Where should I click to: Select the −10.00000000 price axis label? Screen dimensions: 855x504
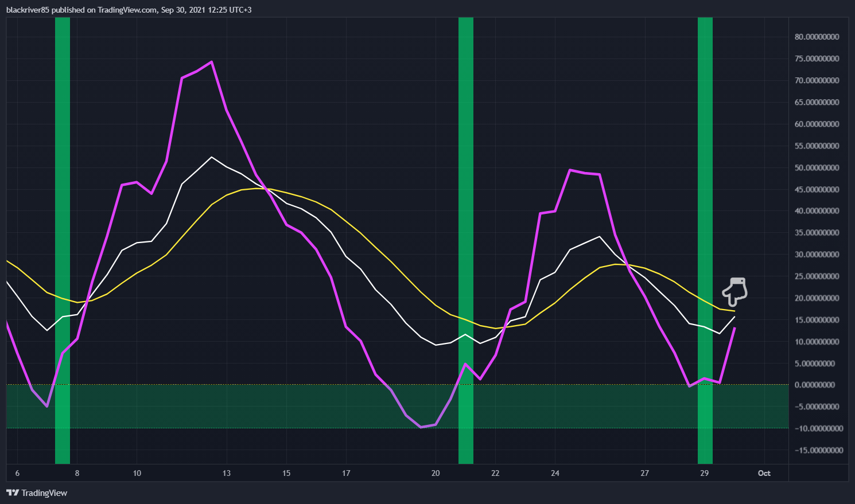click(819, 428)
